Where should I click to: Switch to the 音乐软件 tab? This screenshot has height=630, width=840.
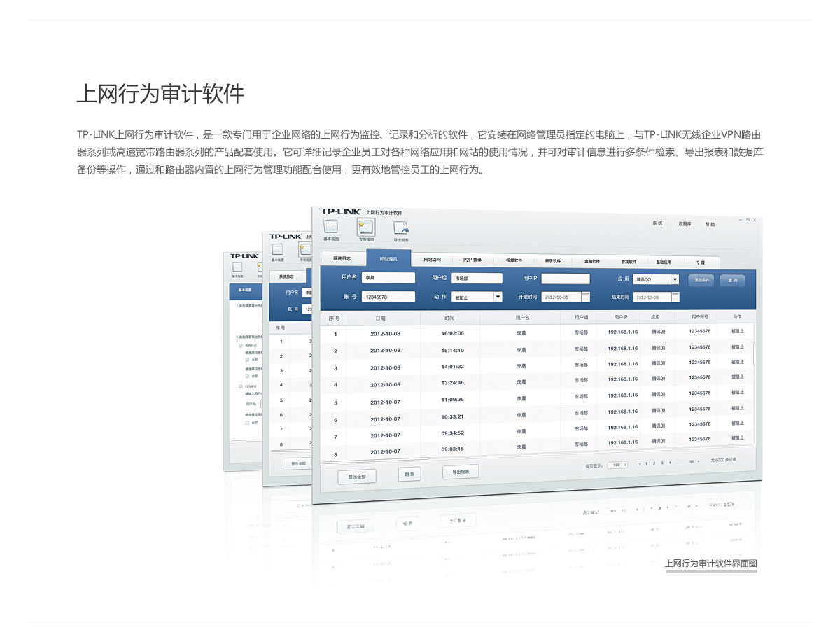(x=553, y=260)
